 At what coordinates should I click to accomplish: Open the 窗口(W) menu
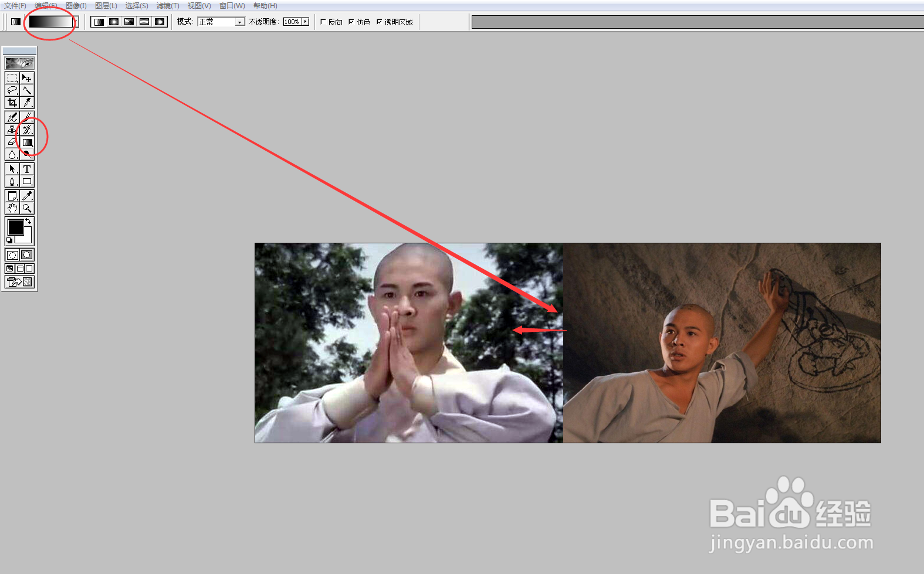(x=232, y=6)
